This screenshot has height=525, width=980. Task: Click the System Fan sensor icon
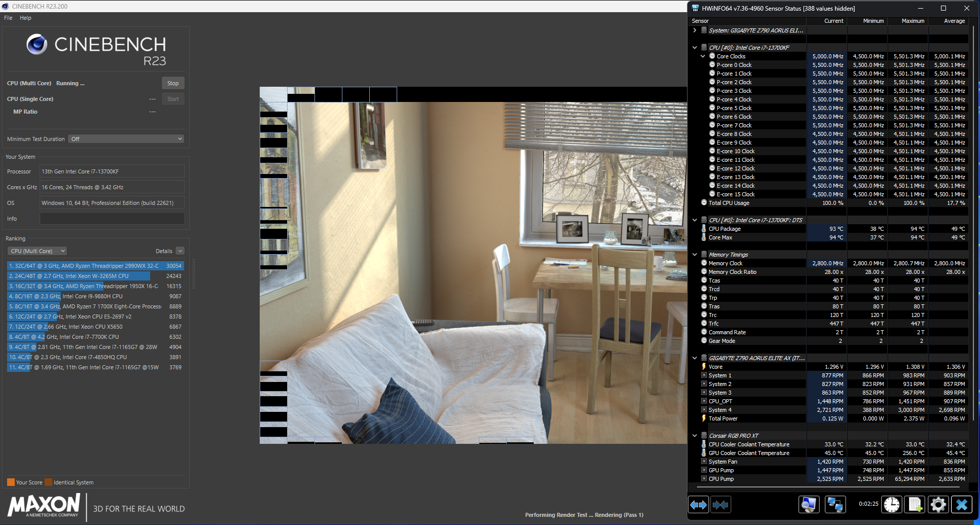click(x=704, y=462)
